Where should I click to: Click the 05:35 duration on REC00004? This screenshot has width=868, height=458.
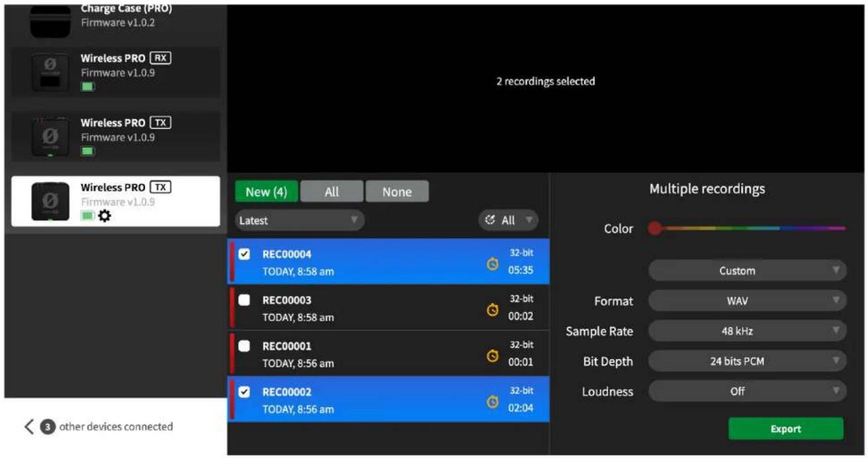point(521,271)
